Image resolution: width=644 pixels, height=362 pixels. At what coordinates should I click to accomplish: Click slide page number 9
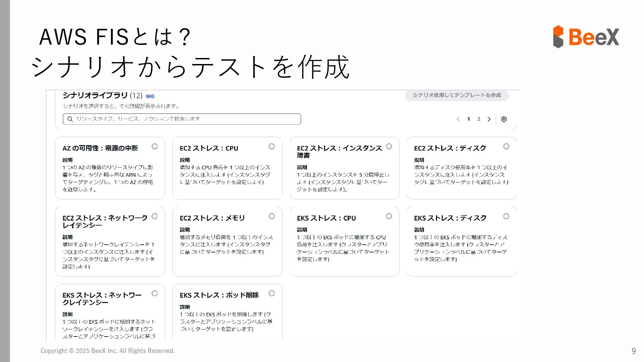pyautogui.click(x=634, y=351)
